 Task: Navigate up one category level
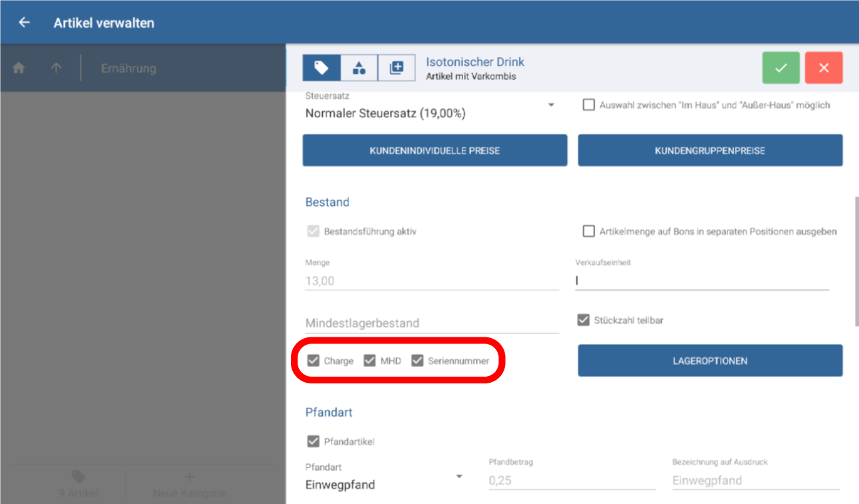tap(56, 68)
